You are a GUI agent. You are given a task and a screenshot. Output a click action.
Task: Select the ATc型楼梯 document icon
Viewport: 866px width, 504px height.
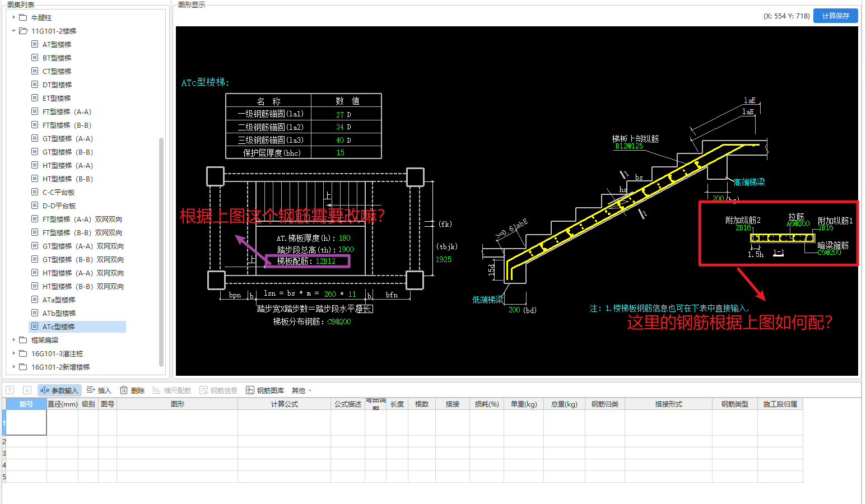35,326
